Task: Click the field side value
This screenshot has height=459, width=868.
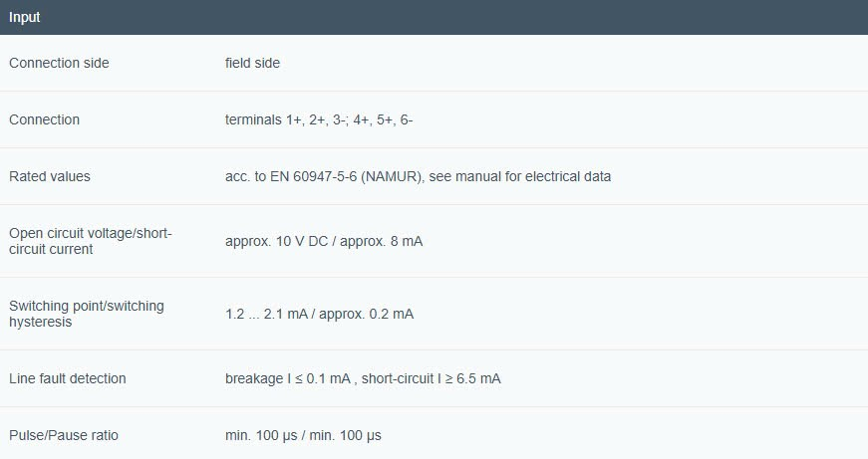Action: click(x=252, y=63)
